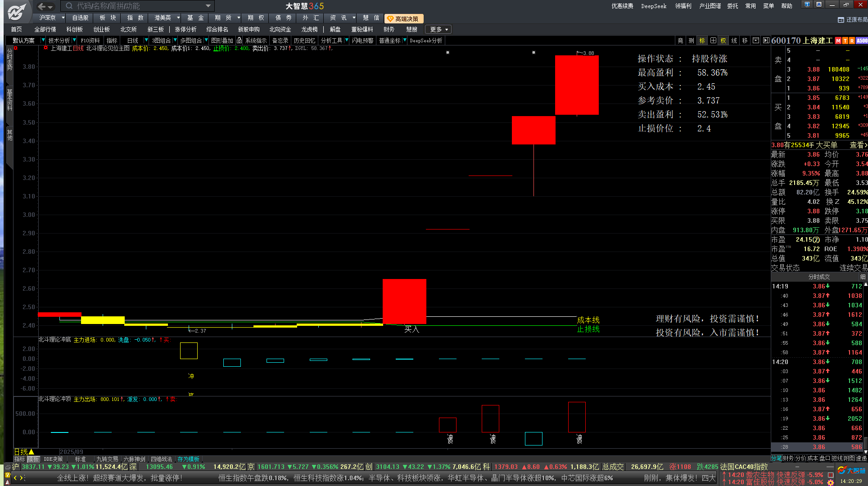Toggle the 权 rights adjustment icon
Screen dimensions: 868x486
723,40
